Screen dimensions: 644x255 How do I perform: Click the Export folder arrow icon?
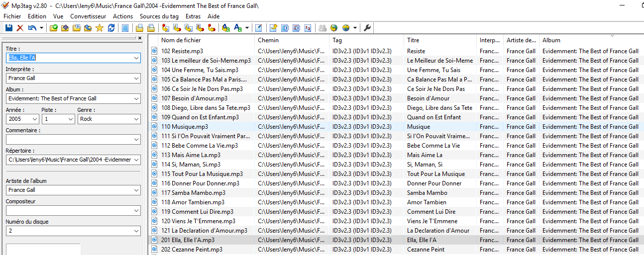(x=273, y=28)
